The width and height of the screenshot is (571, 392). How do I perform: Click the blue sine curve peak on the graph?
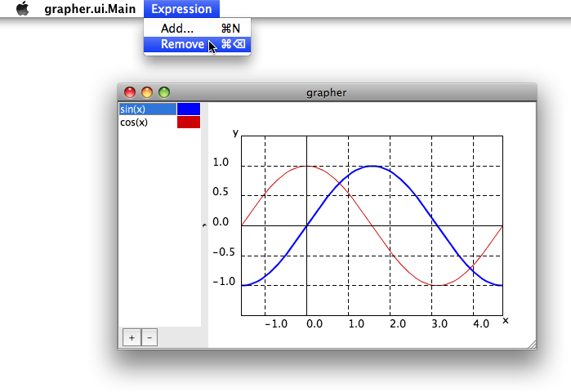[372, 167]
